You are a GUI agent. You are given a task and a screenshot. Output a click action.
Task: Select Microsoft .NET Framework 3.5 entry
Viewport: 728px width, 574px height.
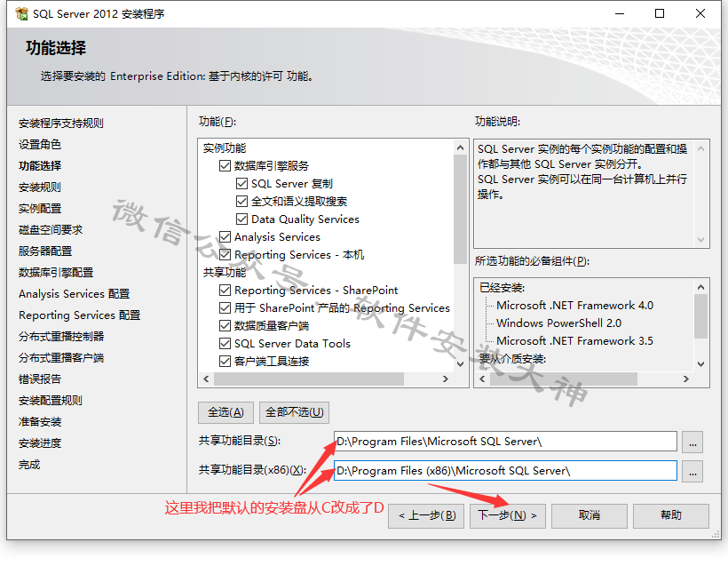pos(574,340)
